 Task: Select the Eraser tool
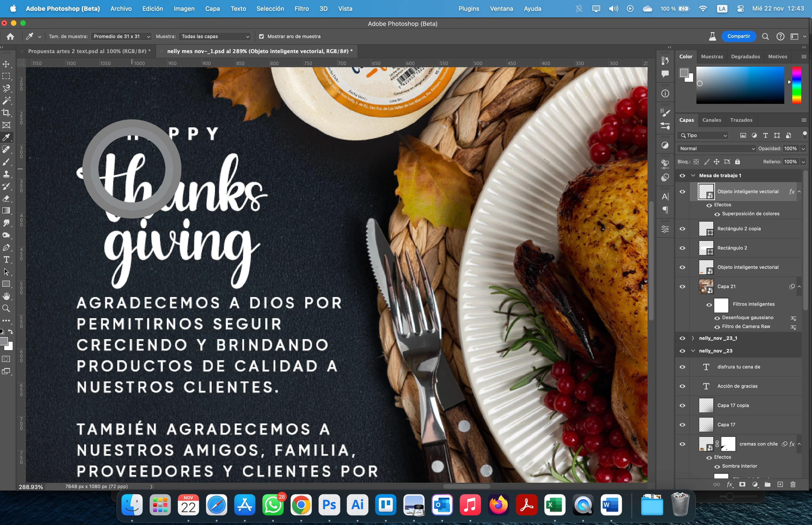6,199
